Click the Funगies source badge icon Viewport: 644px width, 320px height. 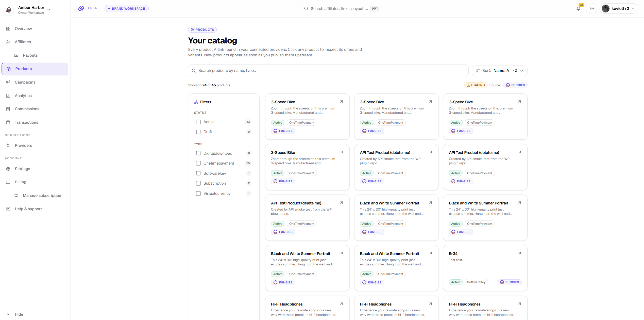pyautogui.click(x=508, y=85)
